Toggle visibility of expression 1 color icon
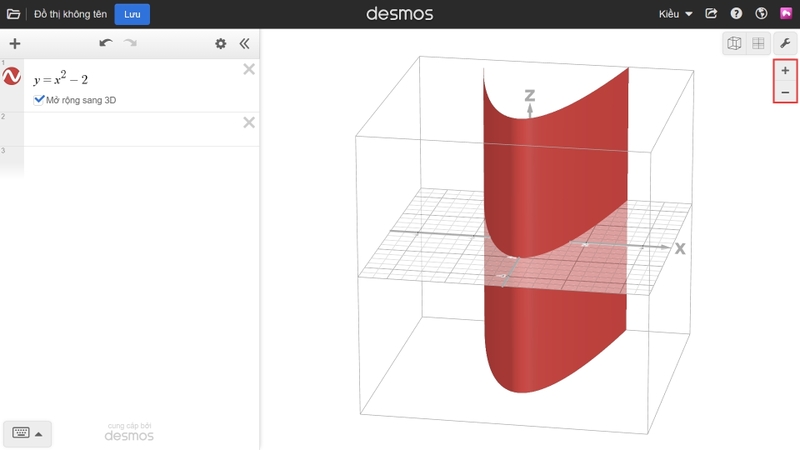This screenshot has height=450, width=800. click(12, 77)
